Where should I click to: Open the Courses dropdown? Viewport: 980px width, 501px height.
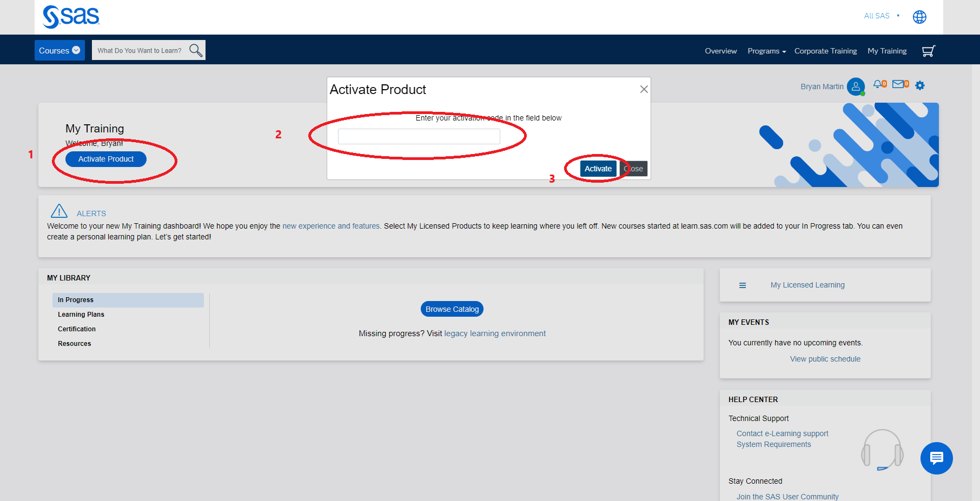tap(59, 50)
